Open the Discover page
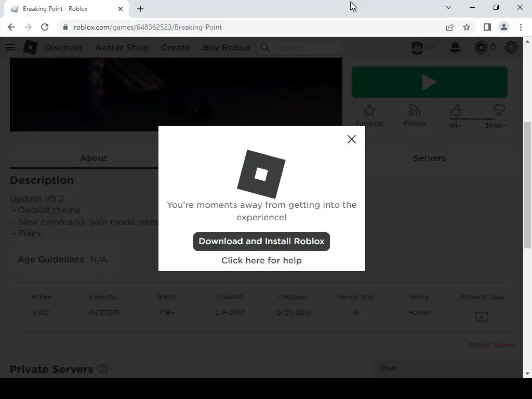The width and height of the screenshot is (532, 399). coord(63,47)
